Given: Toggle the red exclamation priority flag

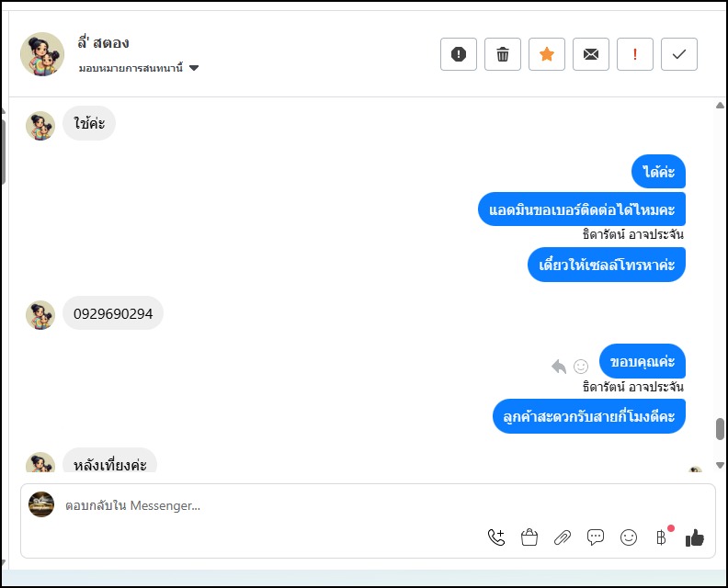Looking at the screenshot, I should 635,54.
